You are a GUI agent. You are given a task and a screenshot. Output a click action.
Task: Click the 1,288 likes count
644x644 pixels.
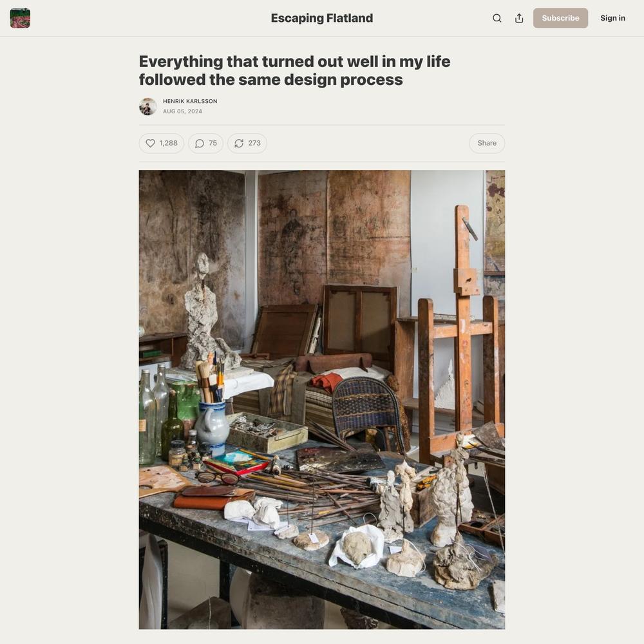click(168, 143)
